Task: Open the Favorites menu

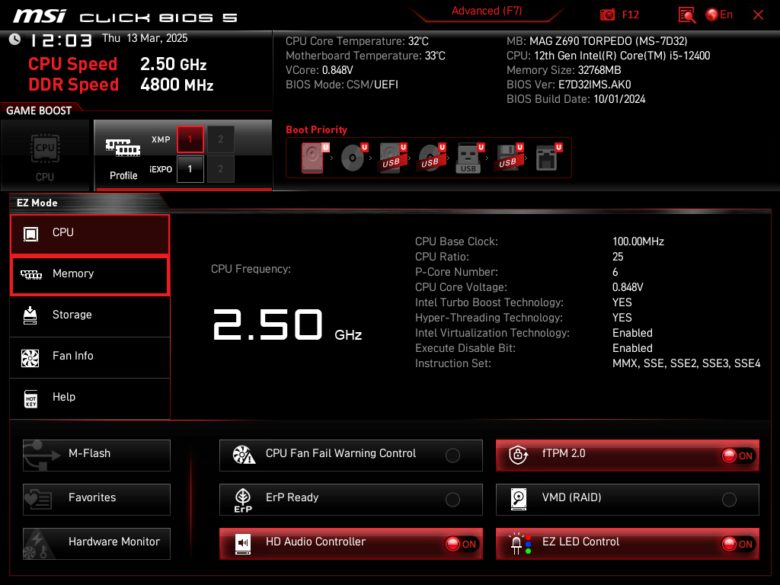Action: pyautogui.click(x=97, y=499)
